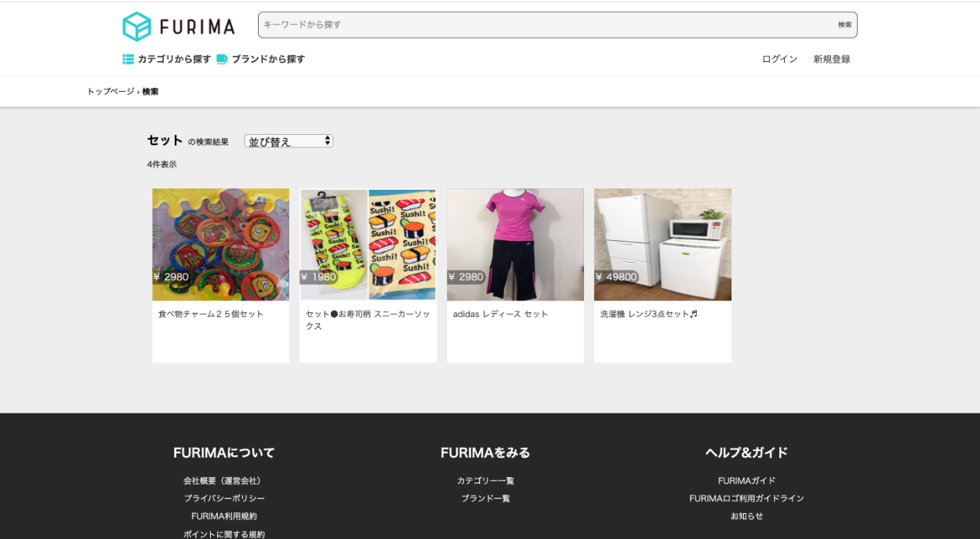Open the sushi pattern socks thumbnail
Viewport: 980px width, 539px height.
(x=368, y=244)
